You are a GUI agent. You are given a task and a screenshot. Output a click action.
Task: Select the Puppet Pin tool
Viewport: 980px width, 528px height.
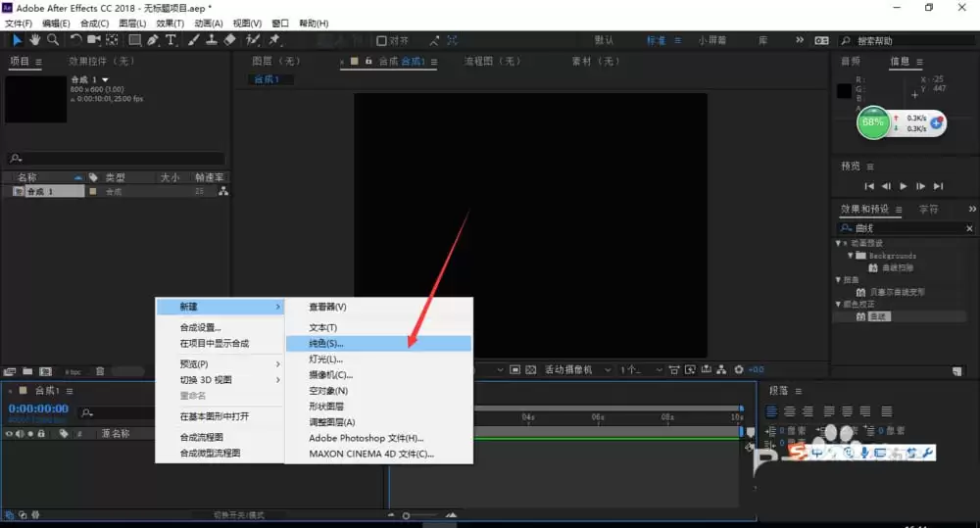[274, 40]
